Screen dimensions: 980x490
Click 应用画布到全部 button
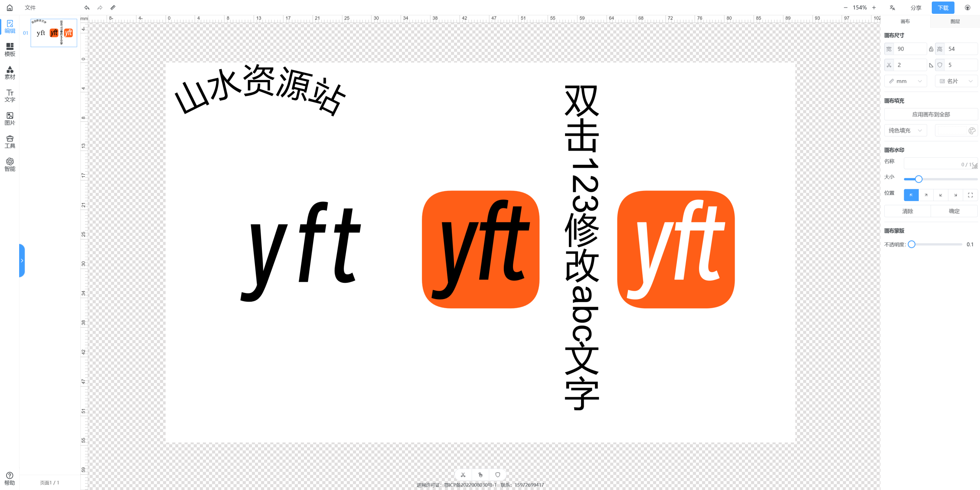(x=931, y=115)
